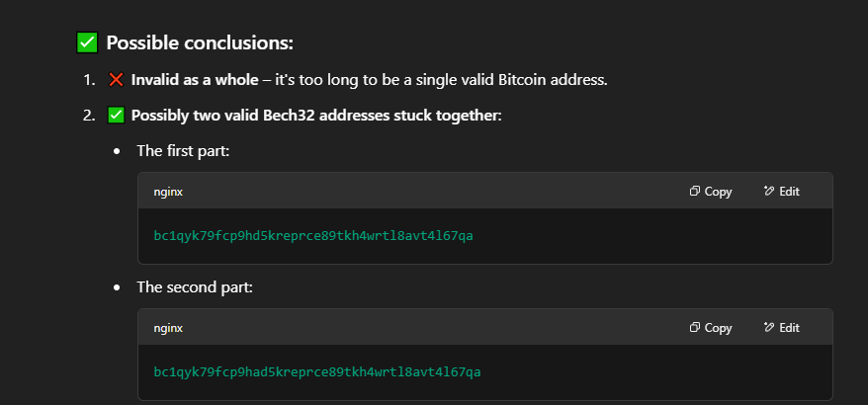The width and height of the screenshot is (868, 405).
Task: Edit the first part code block
Action: (x=781, y=192)
